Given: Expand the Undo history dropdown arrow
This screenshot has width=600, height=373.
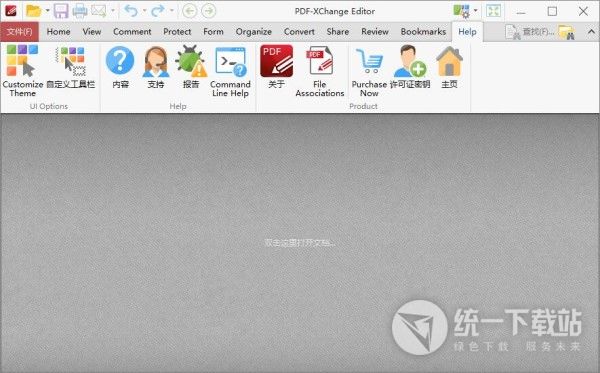Looking at the screenshot, I should (x=144, y=11).
